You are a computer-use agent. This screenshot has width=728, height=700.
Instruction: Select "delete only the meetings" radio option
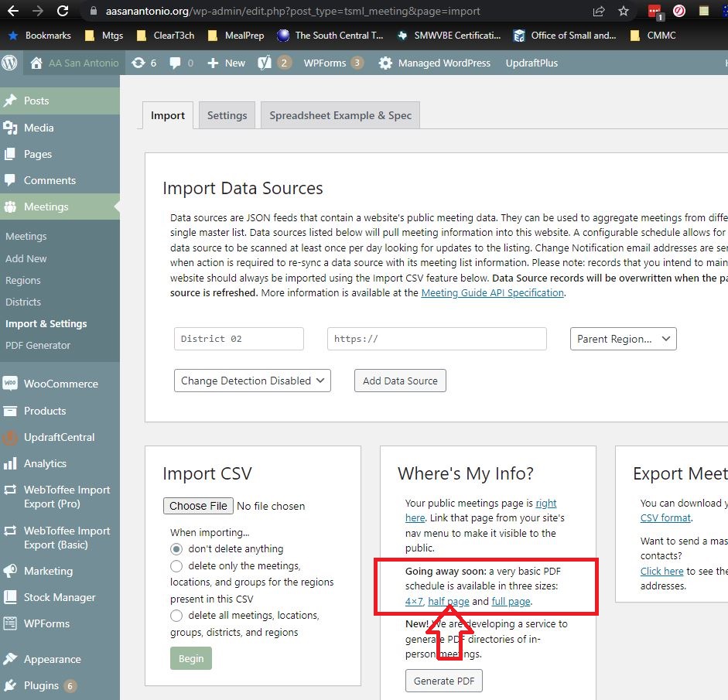click(x=176, y=566)
